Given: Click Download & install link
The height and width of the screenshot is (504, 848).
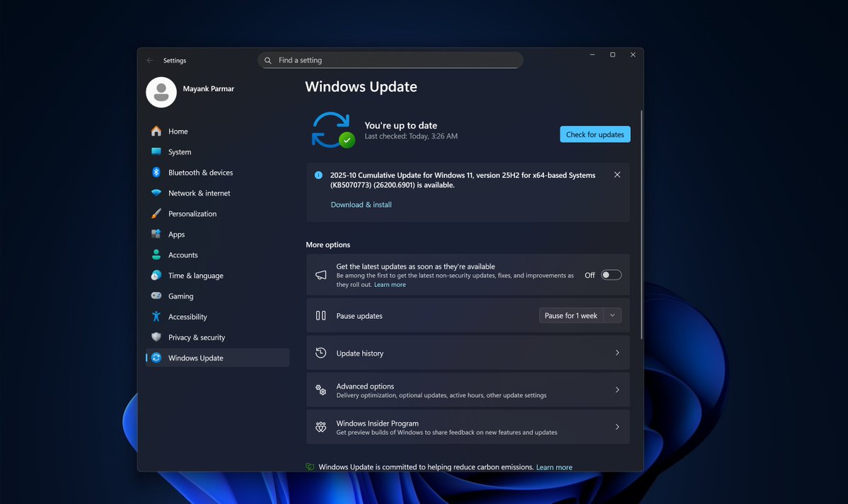Looking at the screenshot, I should point(361,204).
